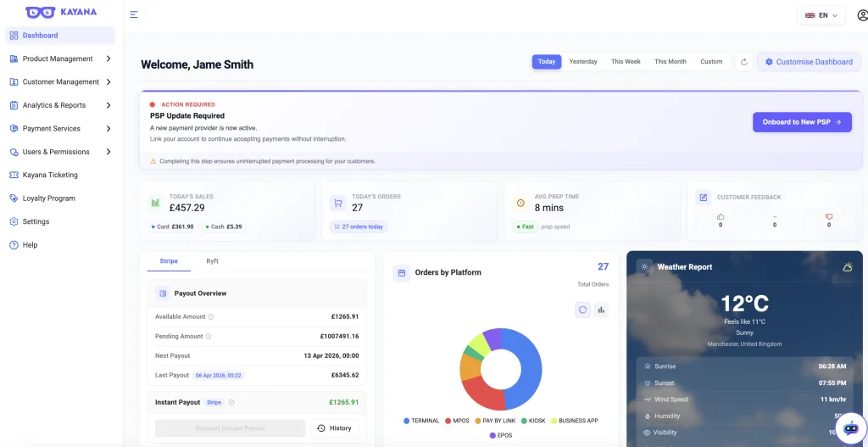This screenshot has width=868, height=447.
Task: Click the Users & Permissions sidebar icon
Action: click(x=14, y=152)
